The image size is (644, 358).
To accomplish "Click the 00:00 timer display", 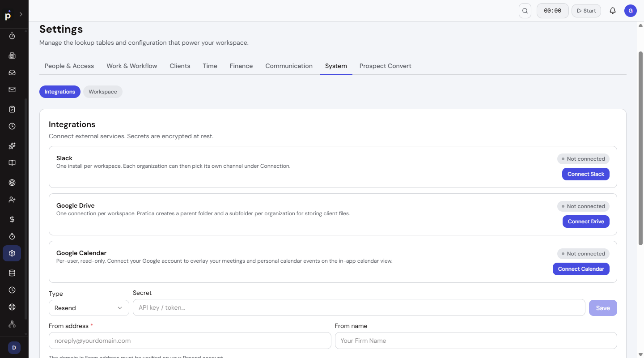I will [553, 11].
